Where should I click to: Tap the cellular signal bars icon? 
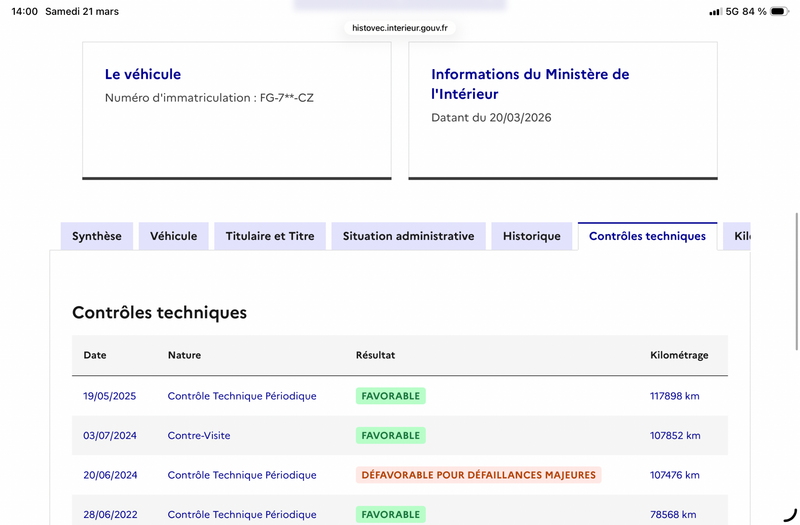coord(715,12)
